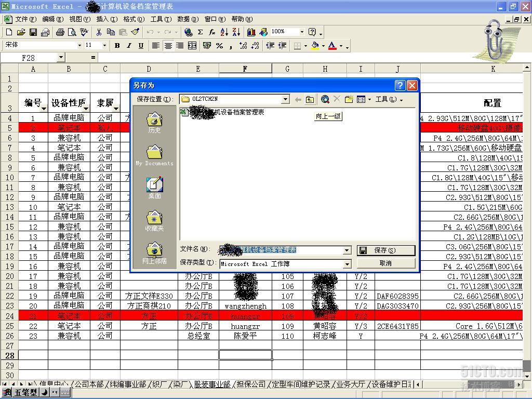
Task: Click the AutoSum sigma icon
Action: point(201,32)
